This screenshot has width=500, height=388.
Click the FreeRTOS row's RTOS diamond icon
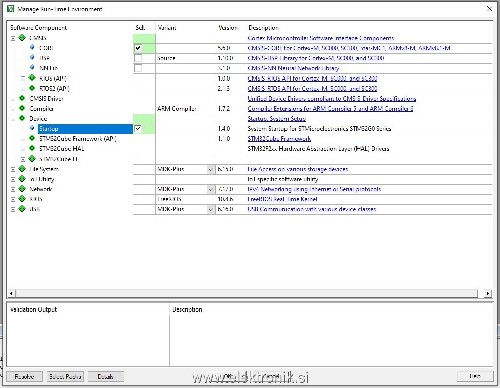point(22,199)
